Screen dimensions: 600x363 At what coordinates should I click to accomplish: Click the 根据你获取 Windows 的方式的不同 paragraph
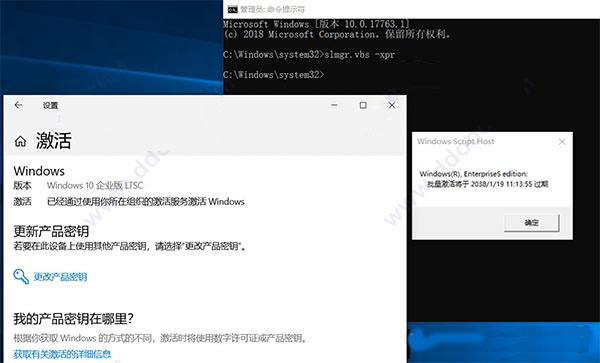click(x=160, y=338)
